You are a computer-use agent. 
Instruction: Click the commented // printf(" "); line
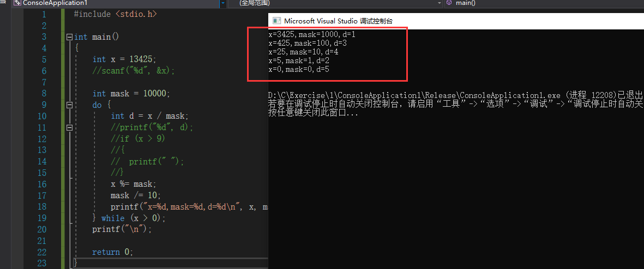[147, 161]
